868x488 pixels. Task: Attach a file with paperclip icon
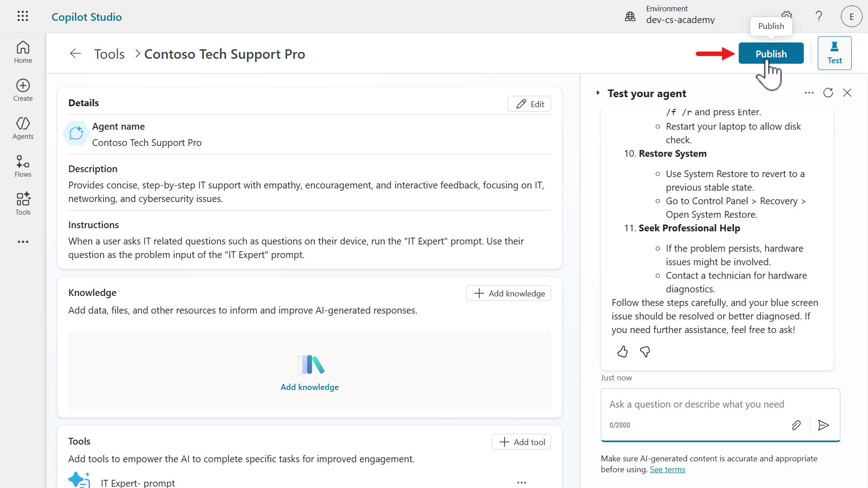tap(796, 425)
